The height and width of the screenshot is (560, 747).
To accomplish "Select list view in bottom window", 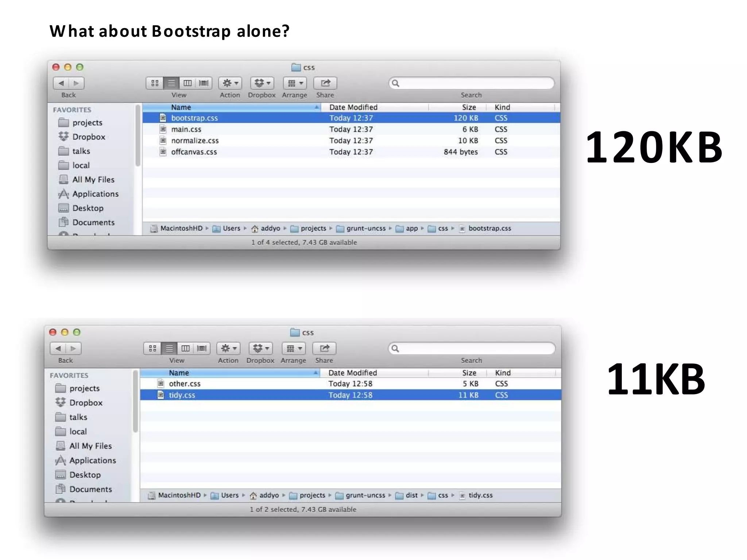I will [169, 348].
